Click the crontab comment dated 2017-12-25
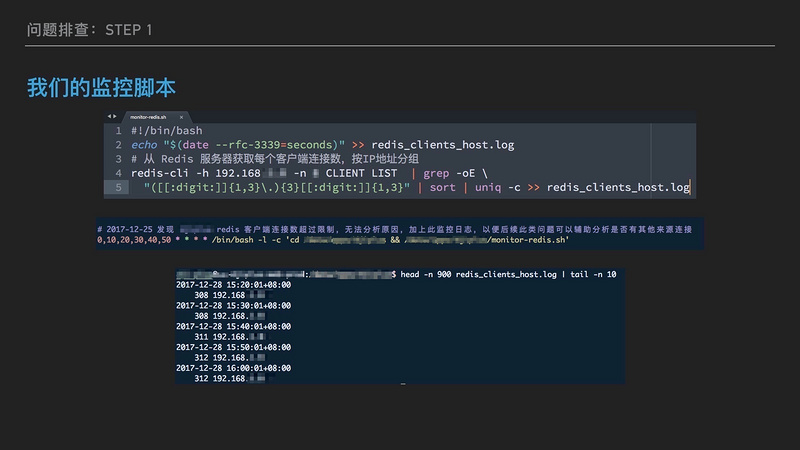The width and height of the screenshot is (800, 450). tap(394, 230)
